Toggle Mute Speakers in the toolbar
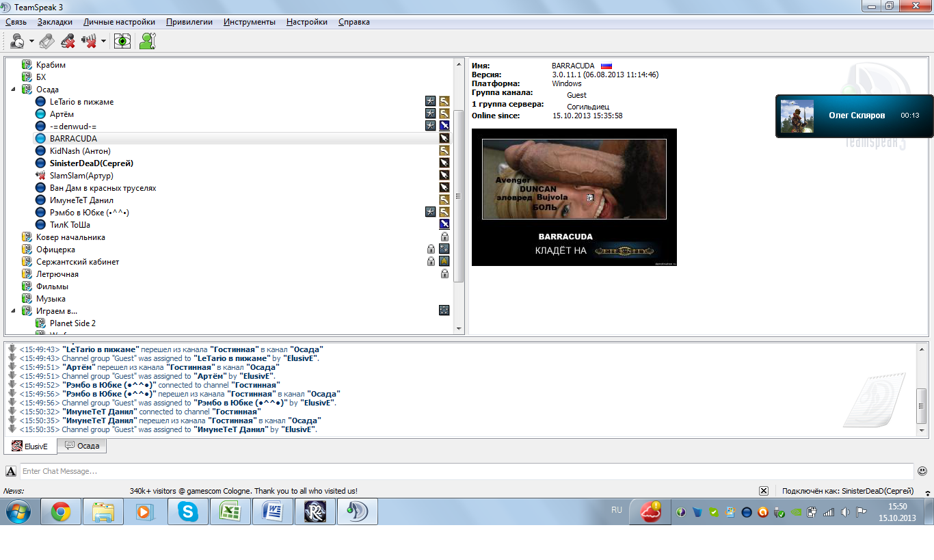The height and width of the screenshot is (560, 934). [89, 41]
